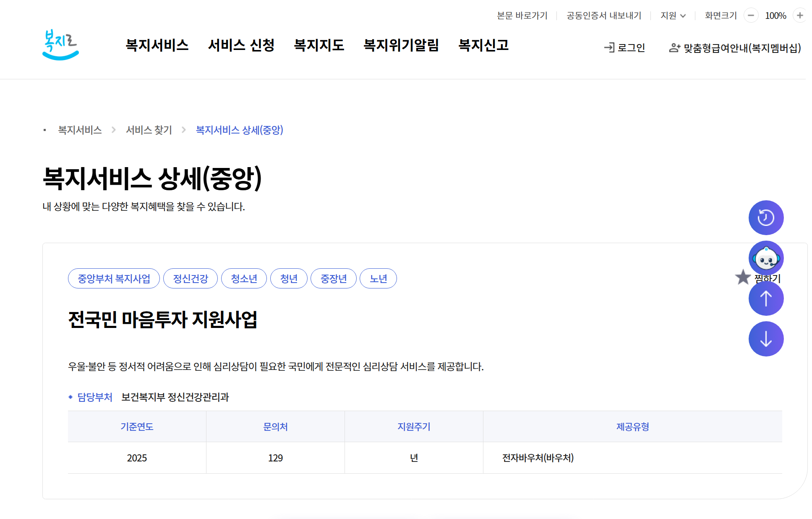This screenshot has width=812, height=519.
Task: Select the 중앙부처 복지사업 tag
Action: [x=114, y=278]
